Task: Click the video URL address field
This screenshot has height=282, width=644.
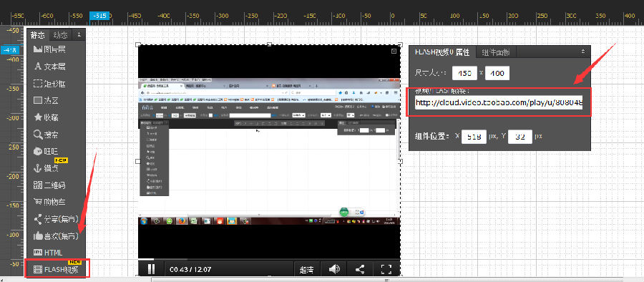Action: (499, 103)
